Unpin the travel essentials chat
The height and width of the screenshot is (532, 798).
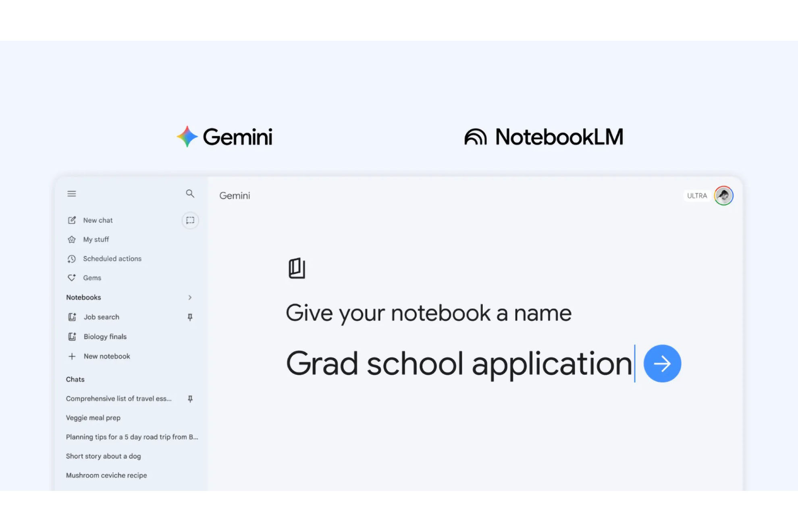tap(190, 399)
